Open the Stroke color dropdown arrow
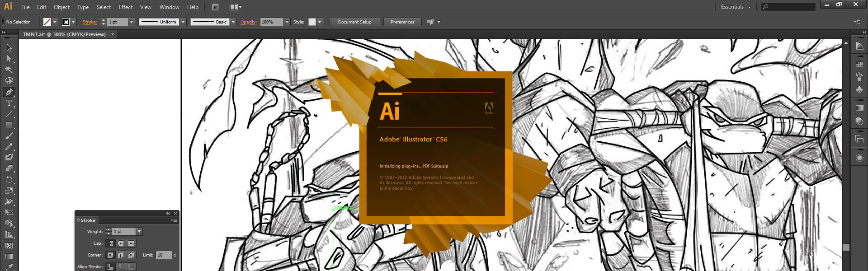868x271 pixels. (x=73, y=22)
